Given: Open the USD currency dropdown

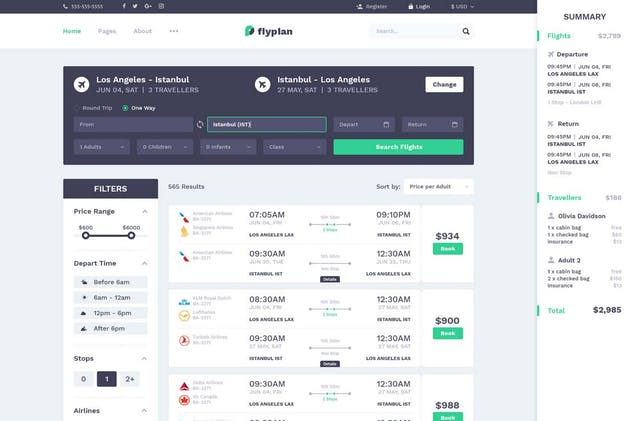Looking at the screenshot, I should pos(462,6).
